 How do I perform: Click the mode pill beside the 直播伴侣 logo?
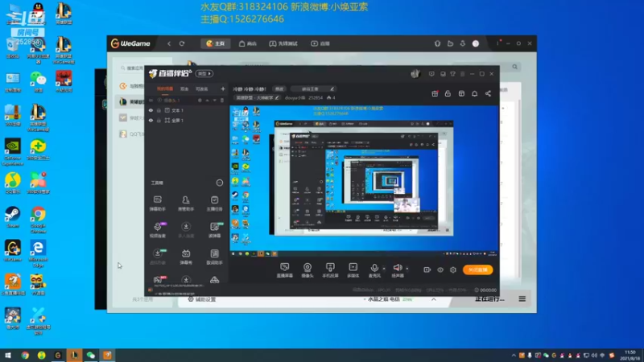pyautogui.click(x=204, y=73)
